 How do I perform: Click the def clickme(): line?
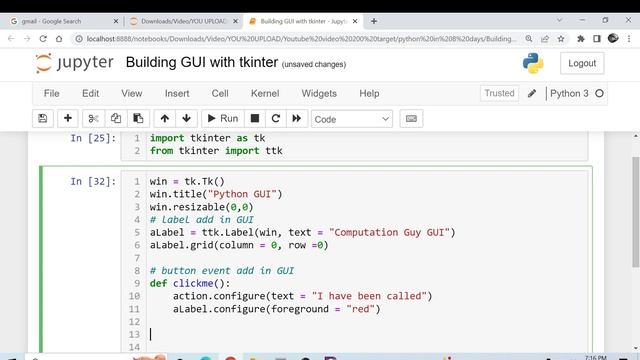click(x=190, y=283)
